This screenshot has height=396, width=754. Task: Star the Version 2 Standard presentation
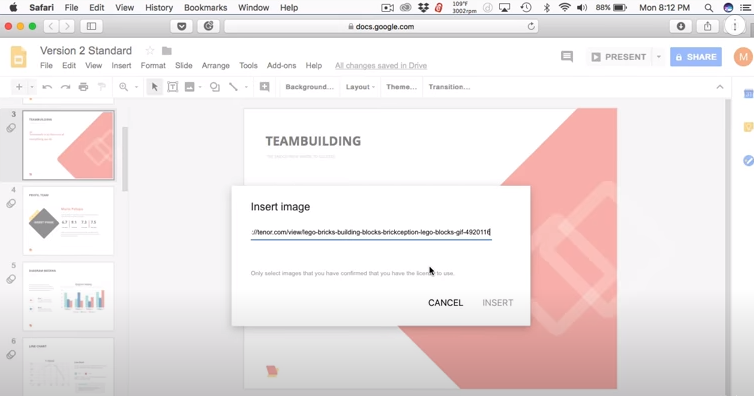tap(150, 50)
